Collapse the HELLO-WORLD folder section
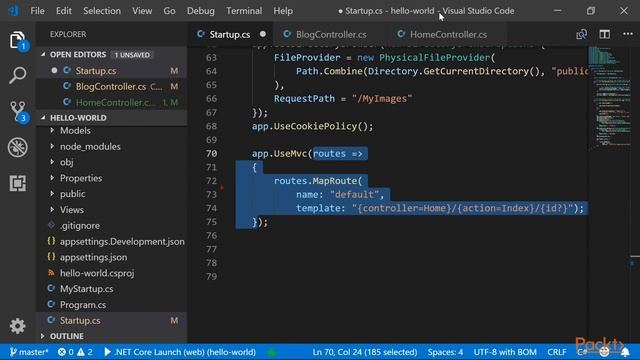Viewport: 640px width, 360px height. pyautogui.click(x=78, y=118)
